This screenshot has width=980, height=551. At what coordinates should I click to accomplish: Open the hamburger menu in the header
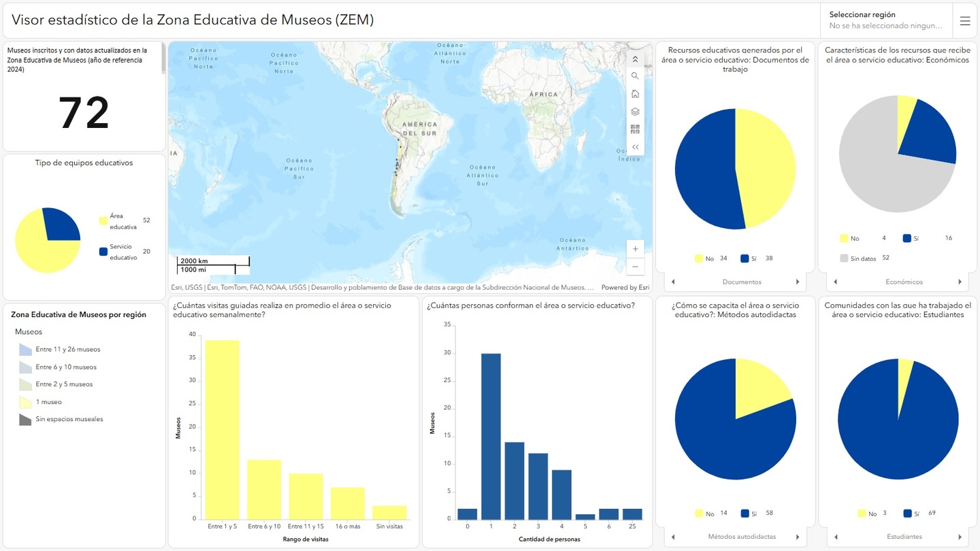coord(964,21)
